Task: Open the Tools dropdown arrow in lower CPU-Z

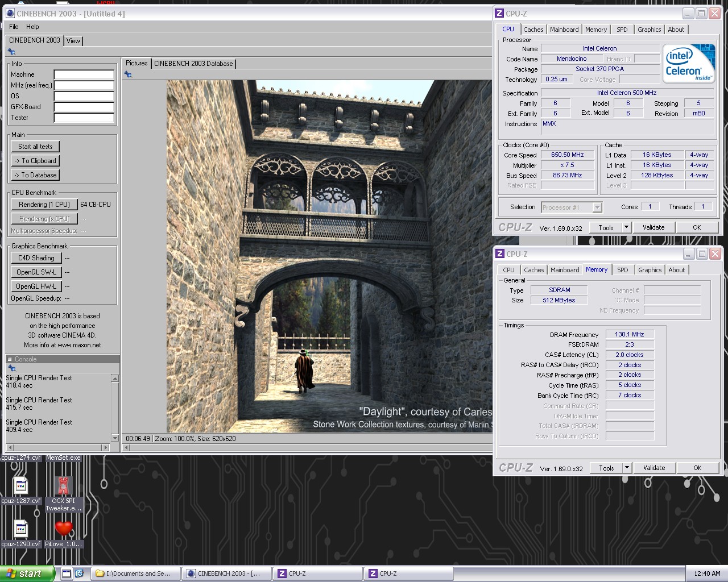Action: tap(627, 468)
